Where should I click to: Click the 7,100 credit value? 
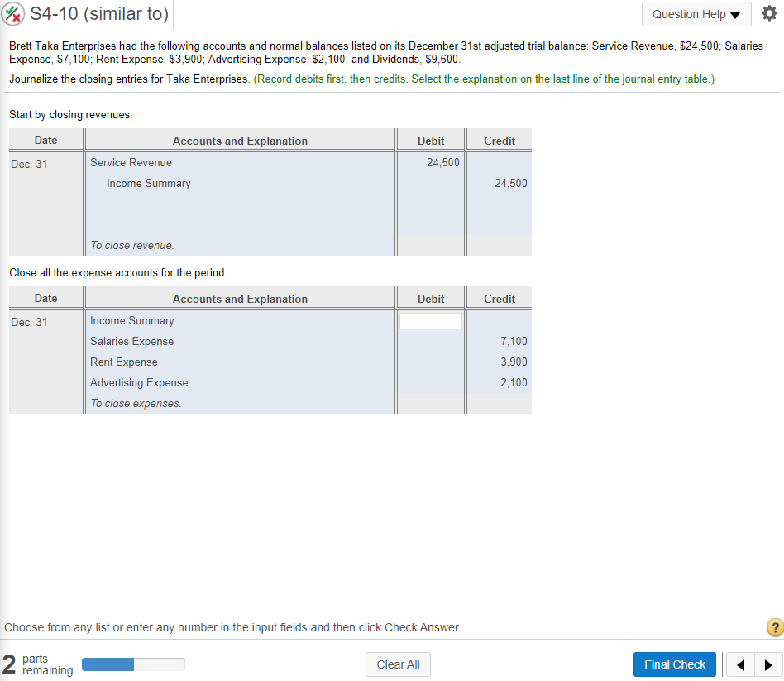[514, 341]
